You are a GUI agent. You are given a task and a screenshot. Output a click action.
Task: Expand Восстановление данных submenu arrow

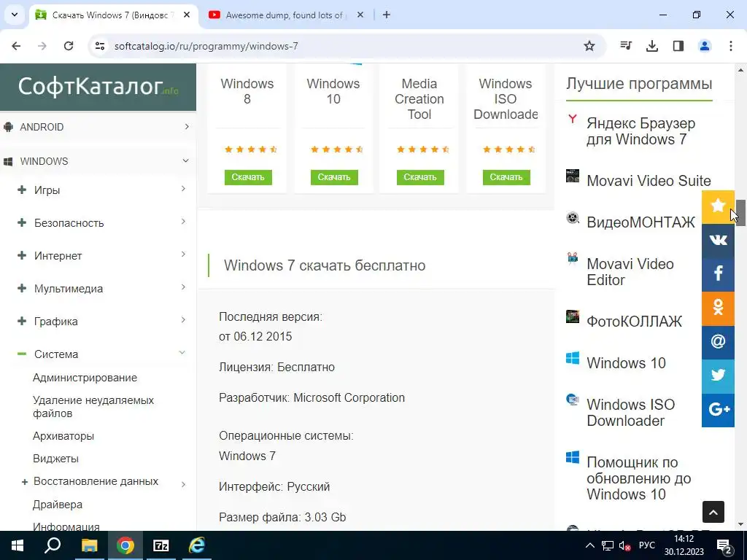pos(183,484)
